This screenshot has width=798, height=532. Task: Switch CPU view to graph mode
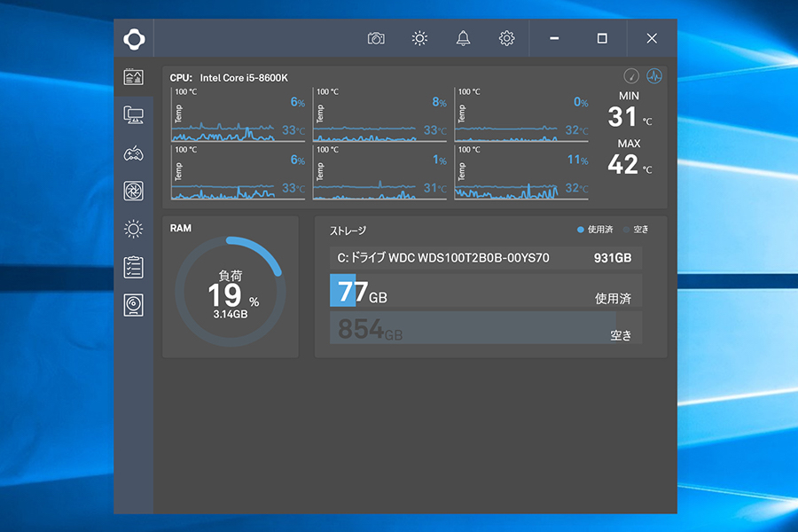(654, 76)
